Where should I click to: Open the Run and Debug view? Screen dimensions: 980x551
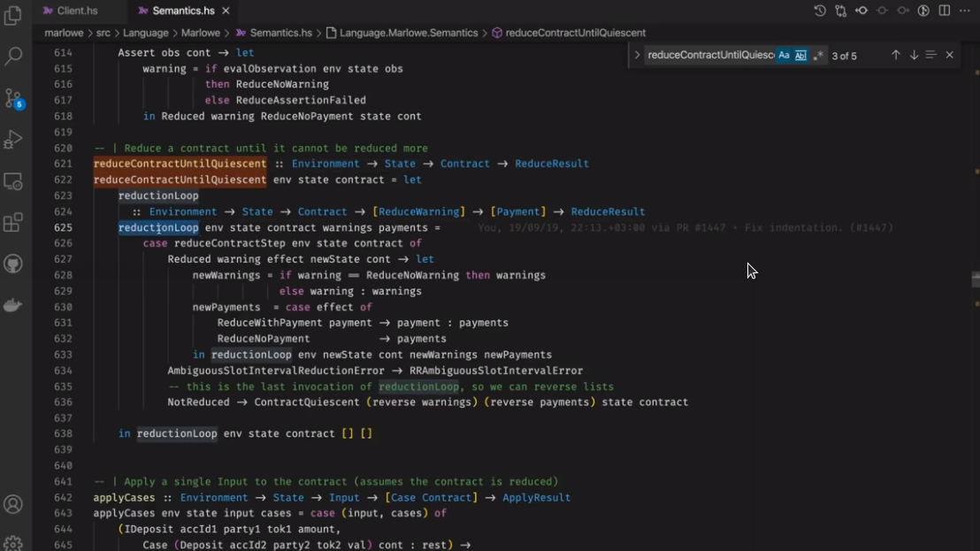tap(13, 140)
